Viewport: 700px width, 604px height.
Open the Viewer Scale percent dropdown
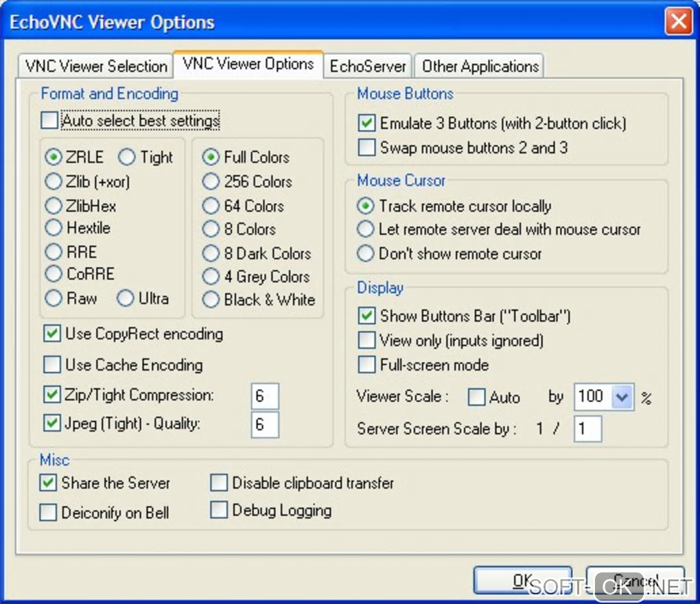[x=622, y=397]
